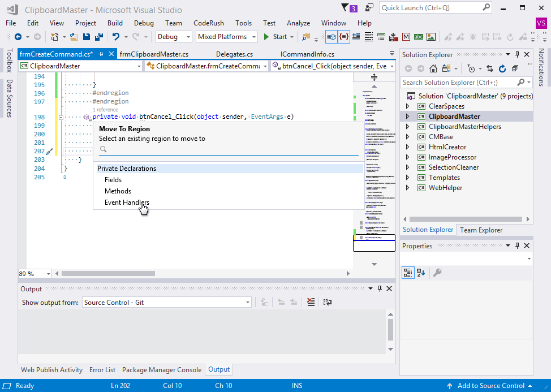
Task: Switch to the Error List tab
Action: pos(102,369)
